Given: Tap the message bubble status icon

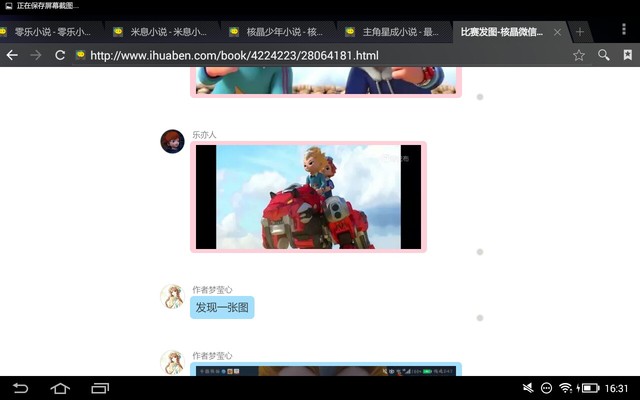Looking at the screenshot, I should click(547, 388).
